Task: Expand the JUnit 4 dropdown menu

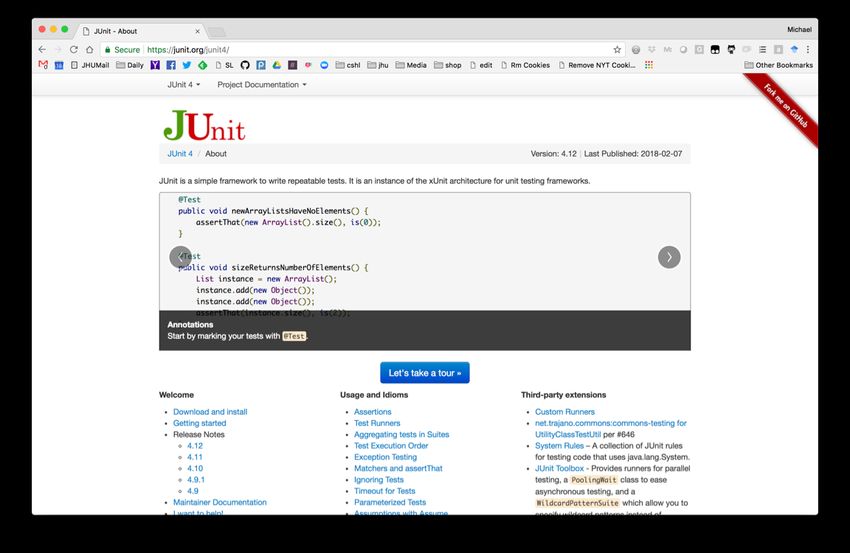Action: tap(184, 85)
